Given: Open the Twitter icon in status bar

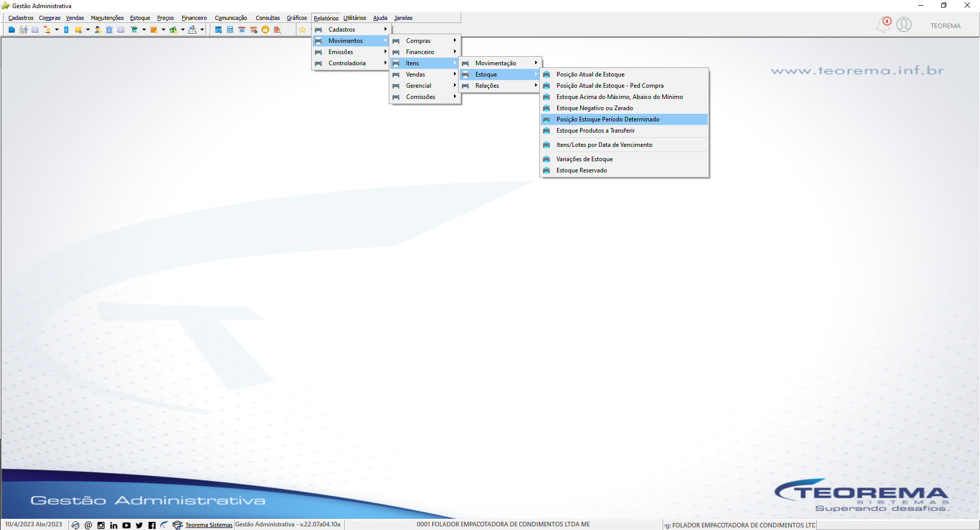Looking at the screenshot, I should [x=139, y=525].
